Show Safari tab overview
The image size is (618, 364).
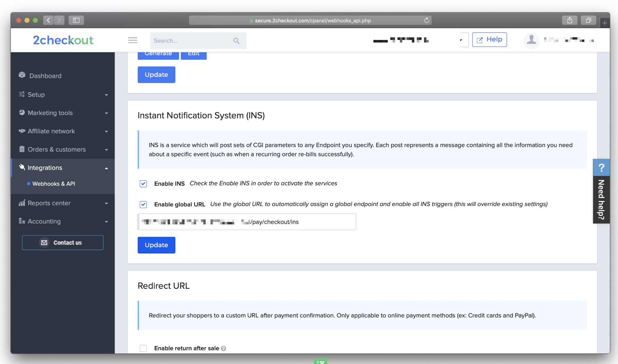tap(588, 20)
